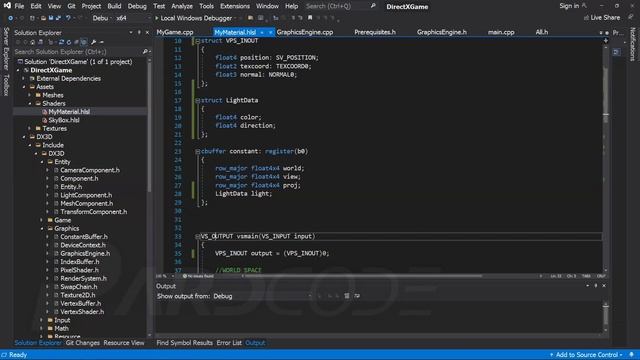Click the Output panel vertical scrollbar
The height and width of the screenshot is (360, 640).
[606, 316]
